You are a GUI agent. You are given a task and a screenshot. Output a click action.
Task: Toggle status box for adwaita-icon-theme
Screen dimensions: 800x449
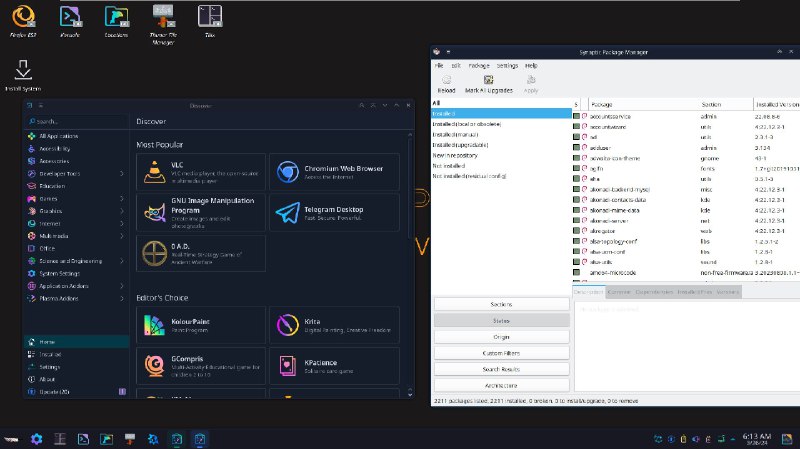pyautogui.click(x=577, y=158)
